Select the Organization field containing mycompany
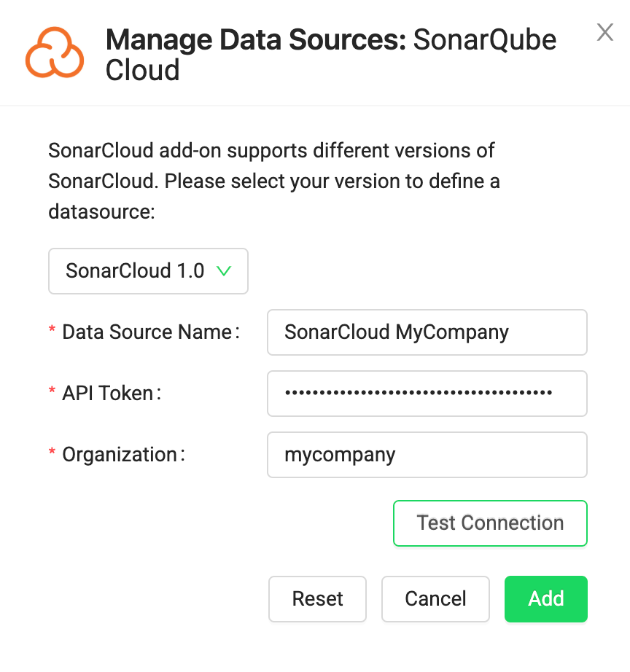Screen dimensions: 630x672 click(427, 455)
